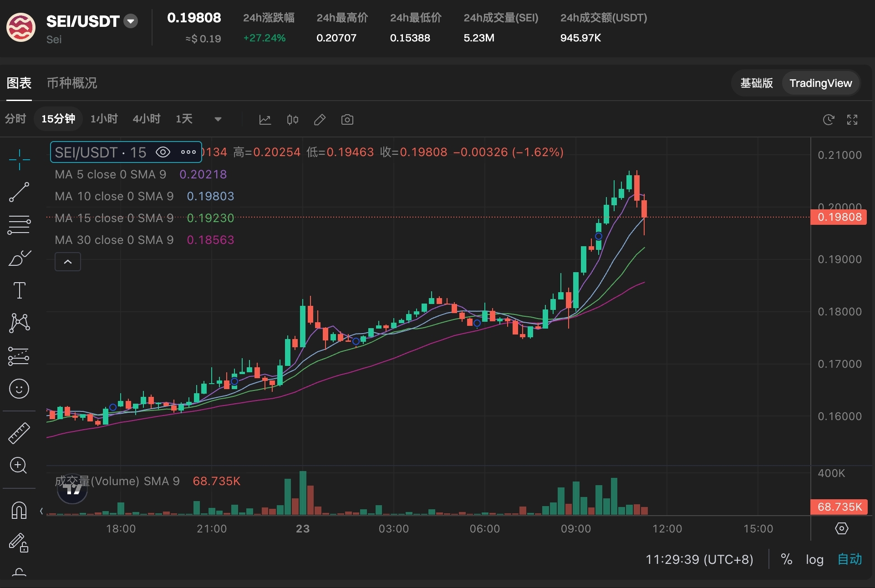
Task: Open the Fibonacci retracement tools
Action: (19, 224)
